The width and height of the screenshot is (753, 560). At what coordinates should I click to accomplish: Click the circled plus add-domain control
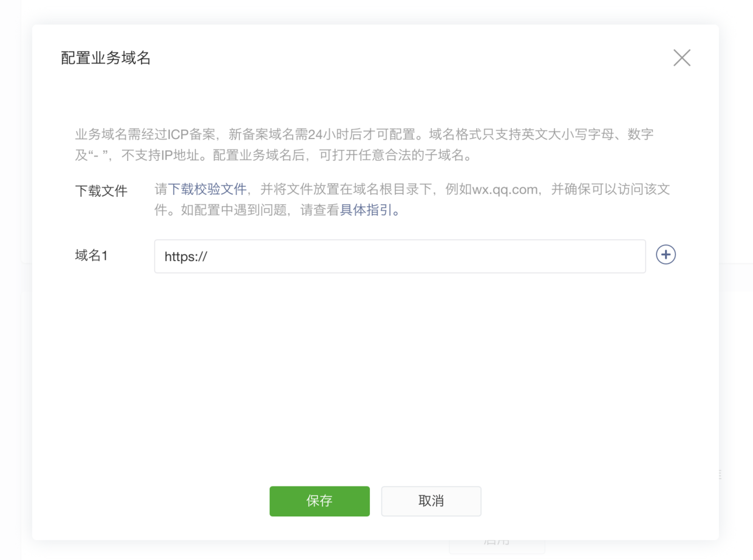pyautogui.click(x=665, y=254)
